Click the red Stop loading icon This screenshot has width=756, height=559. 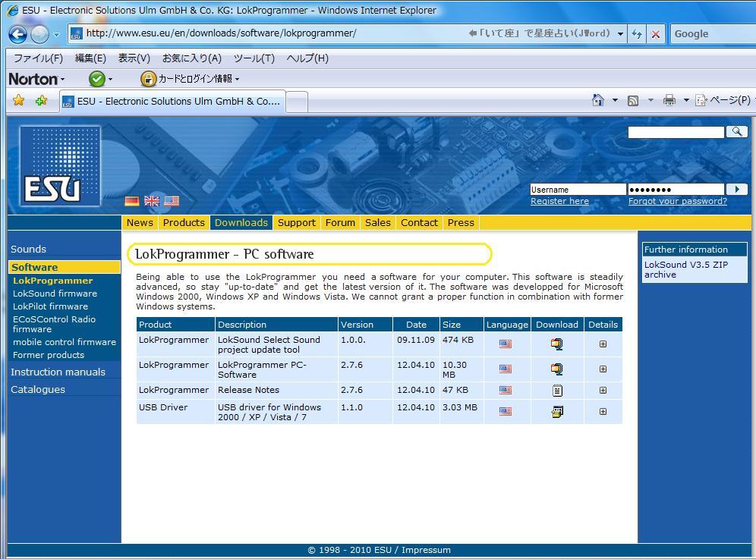[655, 33]
